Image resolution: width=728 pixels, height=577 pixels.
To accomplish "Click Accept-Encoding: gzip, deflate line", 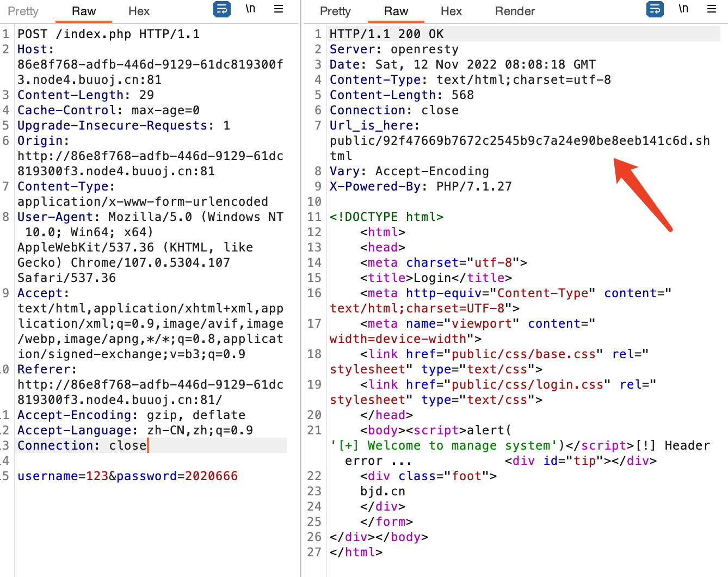I will (132, 415).
